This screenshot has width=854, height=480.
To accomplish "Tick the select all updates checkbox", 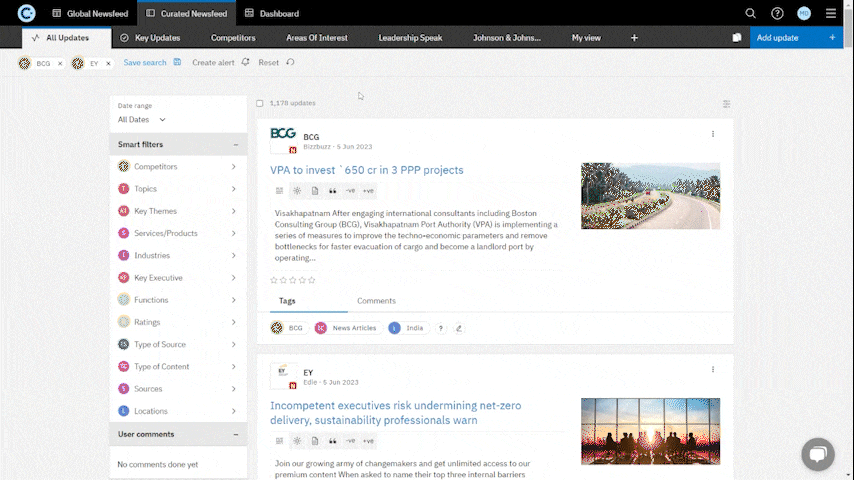I will (260, 103).
